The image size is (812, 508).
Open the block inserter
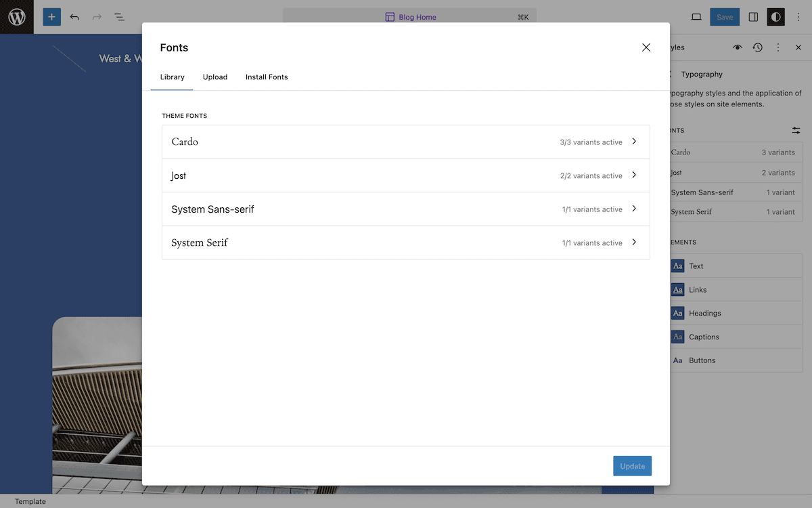click(51, 17)
